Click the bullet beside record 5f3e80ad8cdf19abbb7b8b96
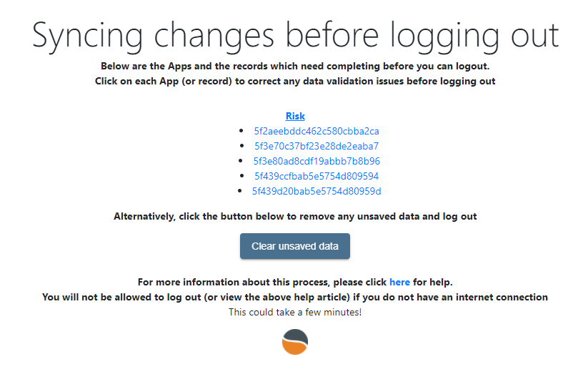Viewport: 588px width, 387px height. click(x=240, y=161)
